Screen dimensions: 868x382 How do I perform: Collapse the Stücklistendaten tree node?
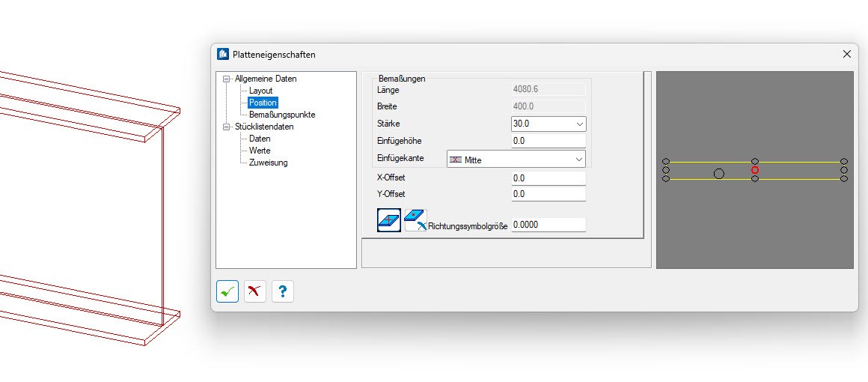pos(226,127)
